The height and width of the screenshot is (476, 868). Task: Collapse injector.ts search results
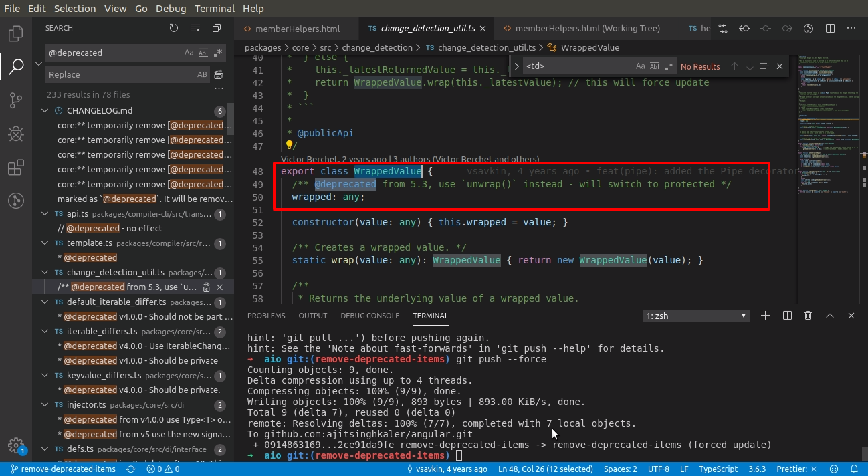tap(45, 404)
